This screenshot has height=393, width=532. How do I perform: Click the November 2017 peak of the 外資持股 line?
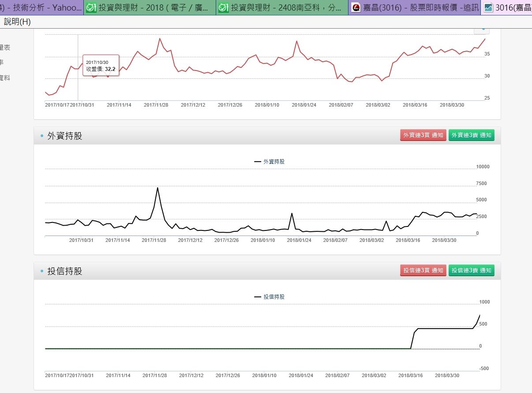(157, 188)
